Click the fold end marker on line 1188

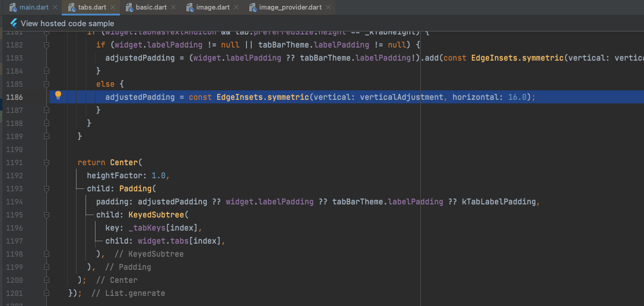coord(46,124)
